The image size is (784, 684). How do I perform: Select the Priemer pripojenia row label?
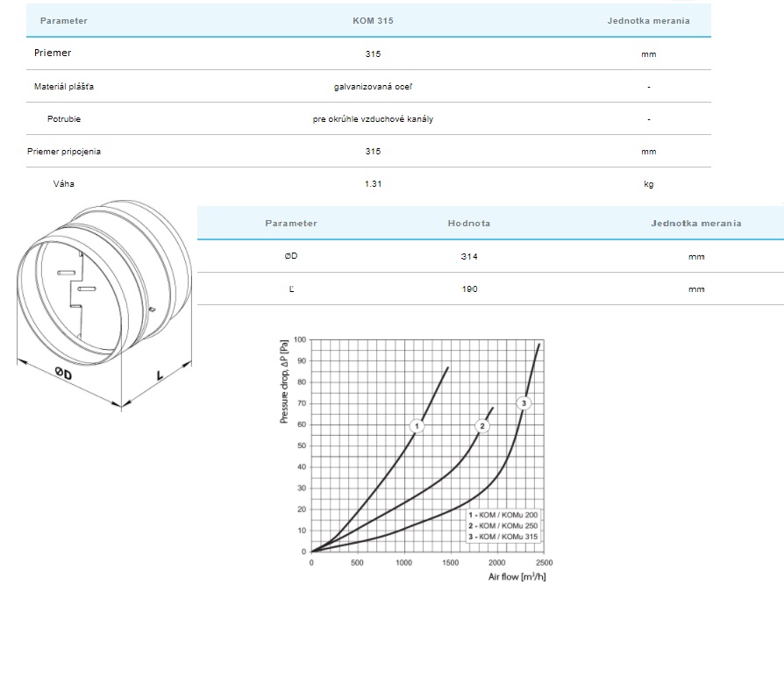[x=64, y=152]
